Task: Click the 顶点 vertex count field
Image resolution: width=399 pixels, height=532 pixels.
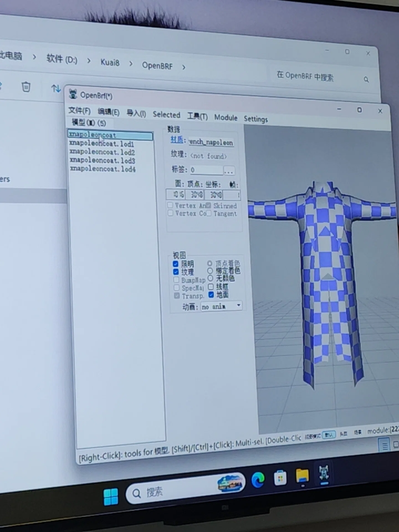Action: (196, 195)
